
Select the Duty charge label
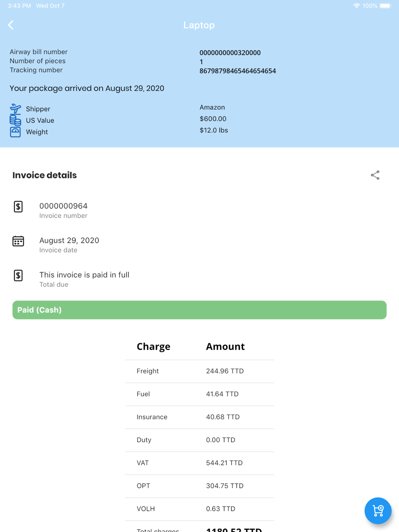coord(144,440)
